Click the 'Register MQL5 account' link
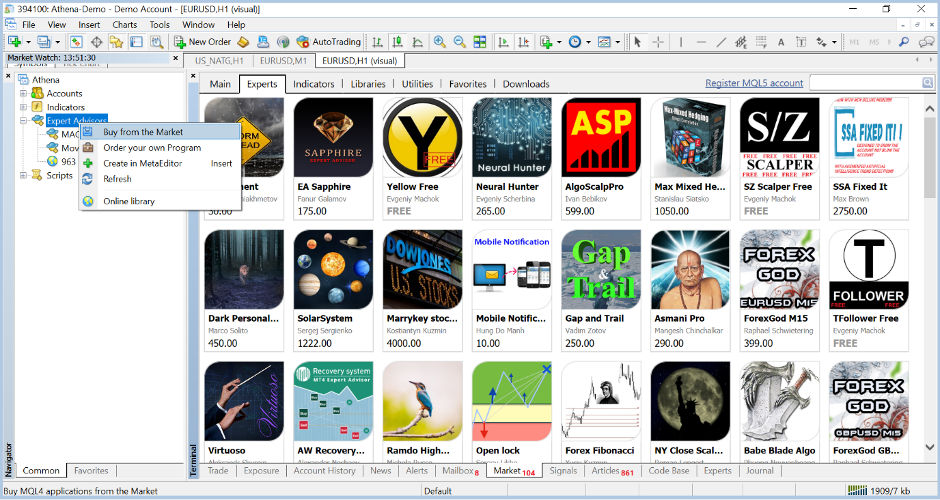This screenshot has width=940, height=500. click(754, 83)
